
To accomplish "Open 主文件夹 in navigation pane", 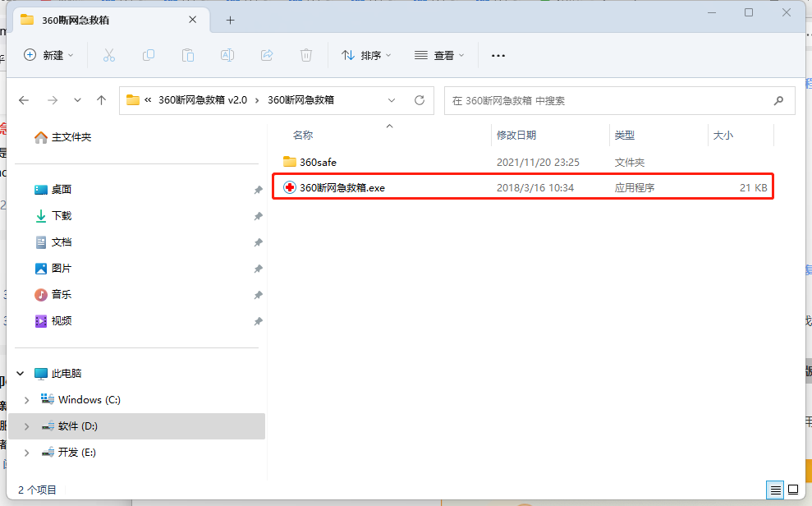I will [x=62, y=136].
